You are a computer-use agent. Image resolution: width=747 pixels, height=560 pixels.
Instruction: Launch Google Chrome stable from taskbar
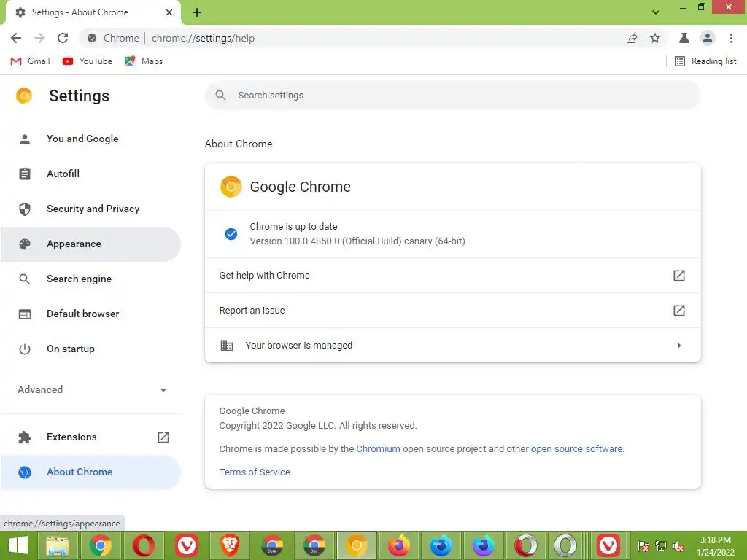pos(100,545)
